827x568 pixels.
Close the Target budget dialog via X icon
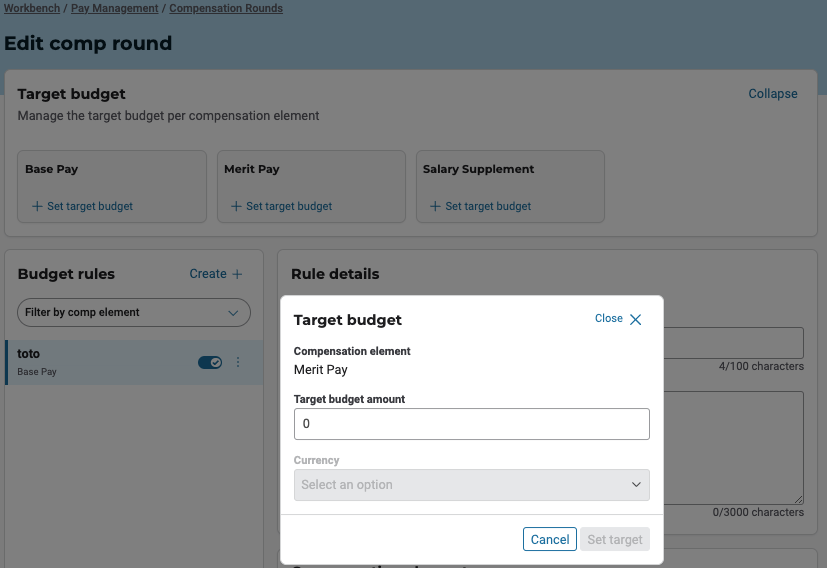pos(635,320)
